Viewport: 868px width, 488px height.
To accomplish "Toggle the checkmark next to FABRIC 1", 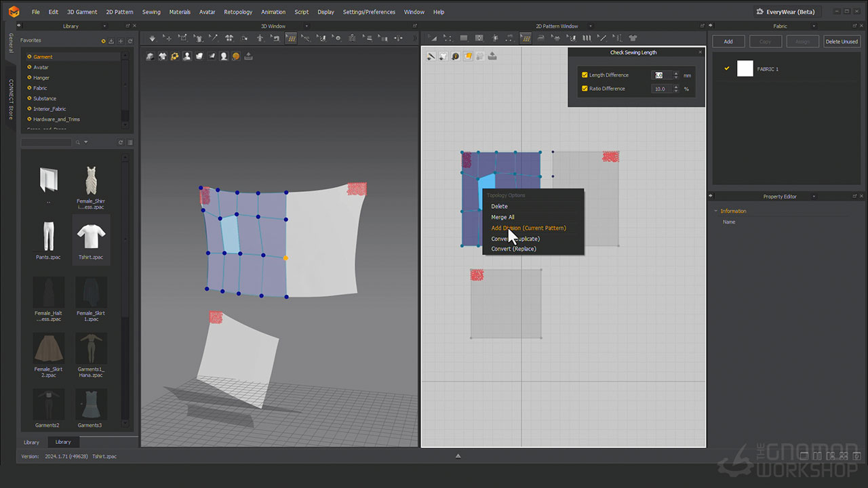I will (x=727, y=68).
